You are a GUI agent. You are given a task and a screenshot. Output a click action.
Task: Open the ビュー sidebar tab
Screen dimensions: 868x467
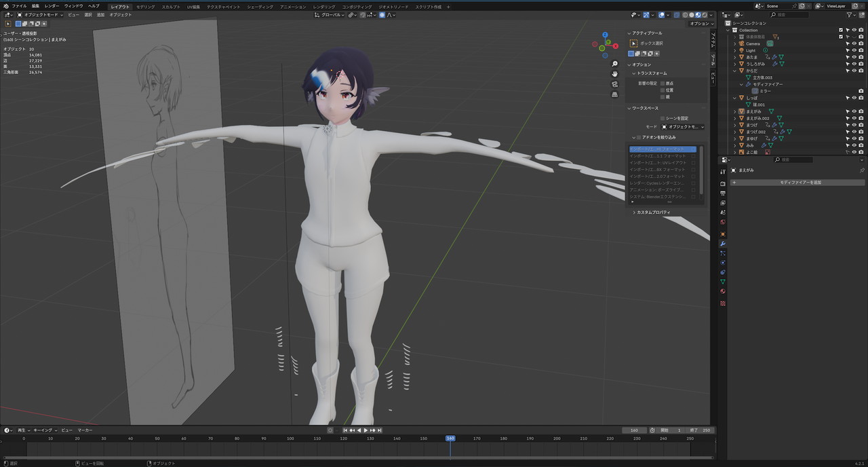coord(713,78)
